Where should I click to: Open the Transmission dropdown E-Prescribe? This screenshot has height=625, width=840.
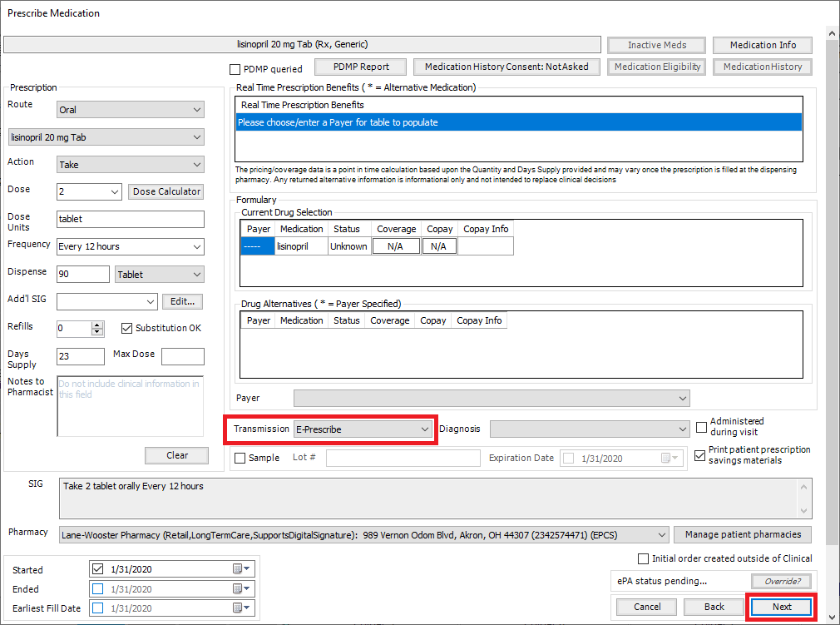[x=363, y=429]
